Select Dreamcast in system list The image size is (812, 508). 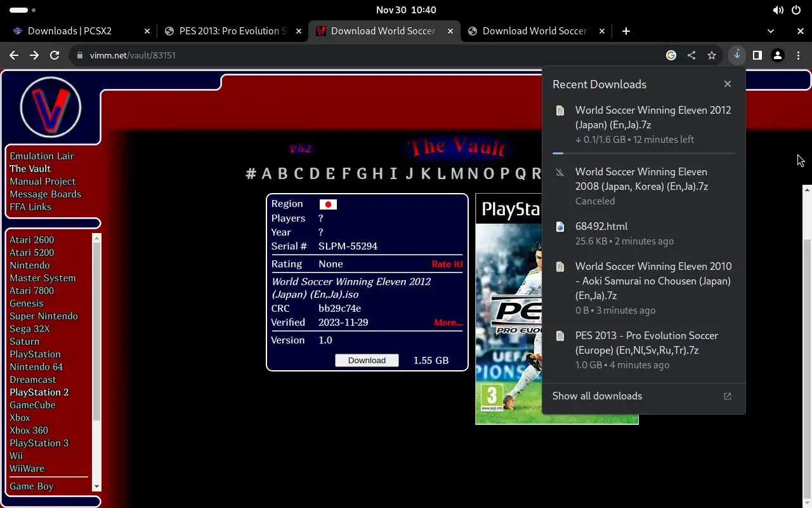tap(32, 380)
